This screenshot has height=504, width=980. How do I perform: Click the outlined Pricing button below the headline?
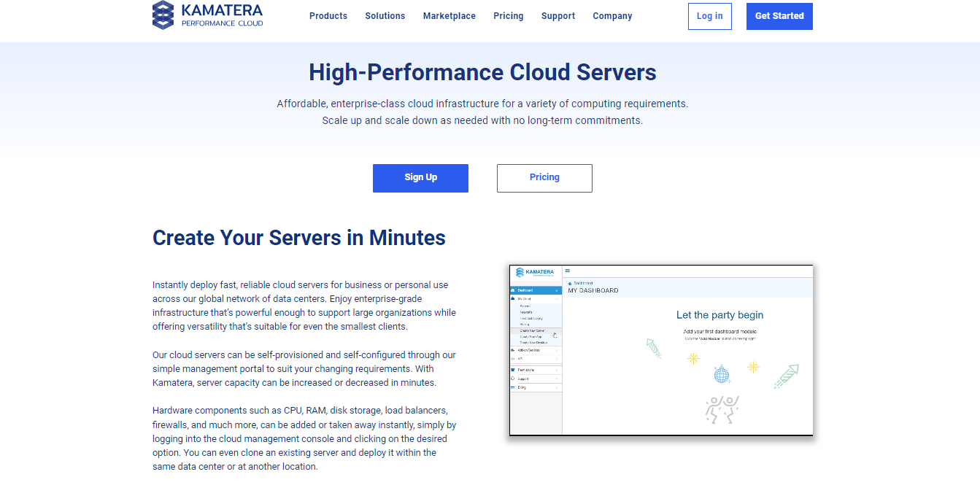coord(544,178)
